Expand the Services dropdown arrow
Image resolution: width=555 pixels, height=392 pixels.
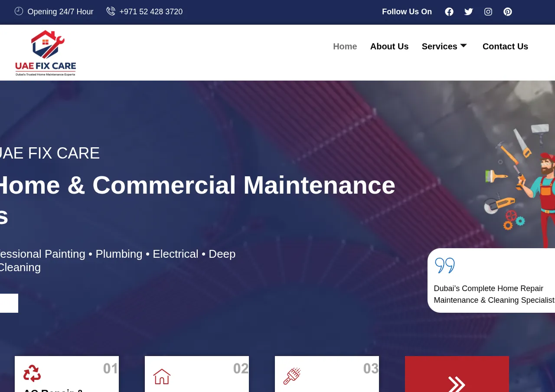[463, 45]
